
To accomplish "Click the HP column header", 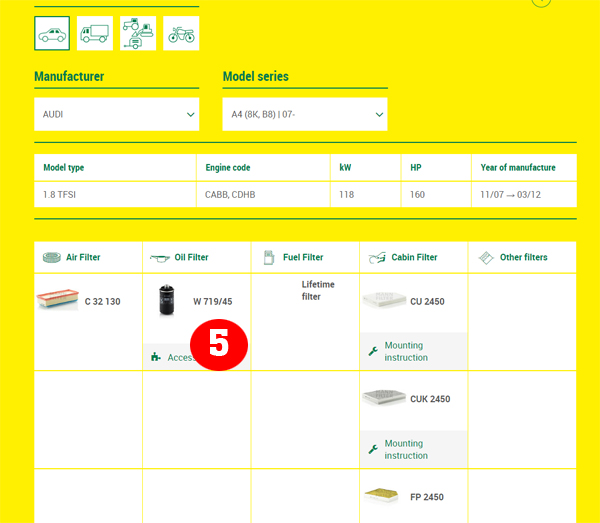I will click(436, 168).
